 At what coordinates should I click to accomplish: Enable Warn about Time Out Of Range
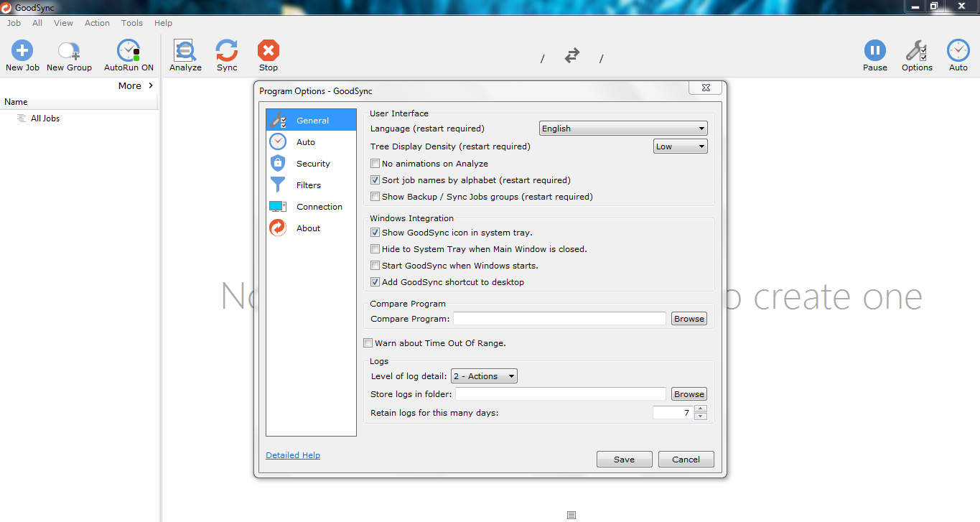tap(368, 343)
